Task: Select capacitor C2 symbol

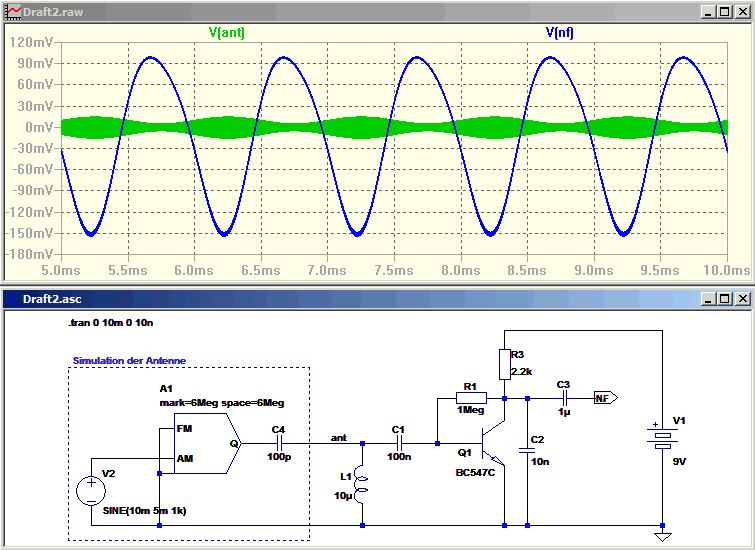Action: coord(527,450)
